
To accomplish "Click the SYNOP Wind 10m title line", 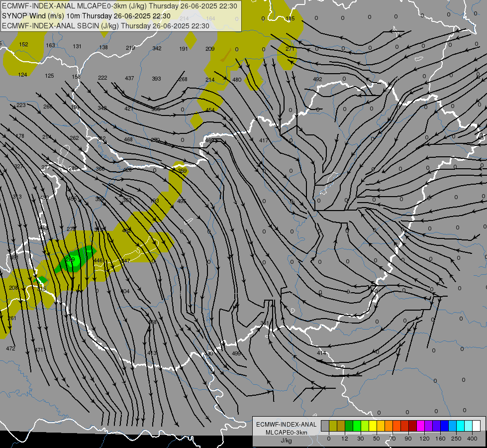I will (86, 16).
